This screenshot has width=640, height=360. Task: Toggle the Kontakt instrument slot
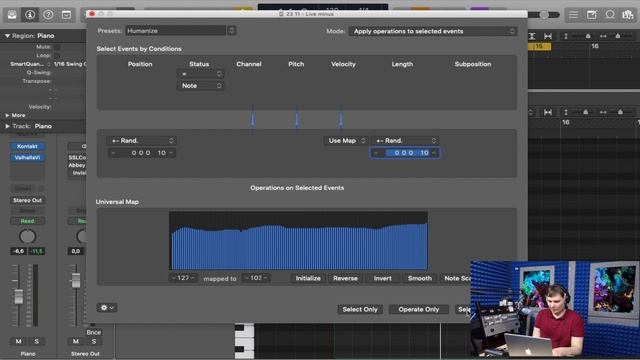(27, 146)
